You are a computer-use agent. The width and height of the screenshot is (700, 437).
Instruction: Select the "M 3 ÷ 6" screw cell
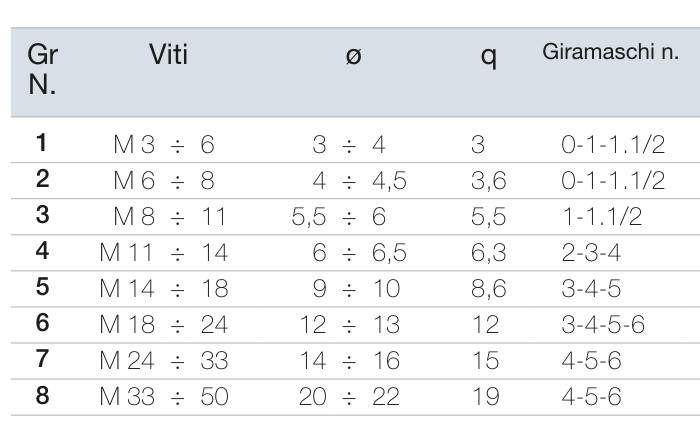coord(166,146)
